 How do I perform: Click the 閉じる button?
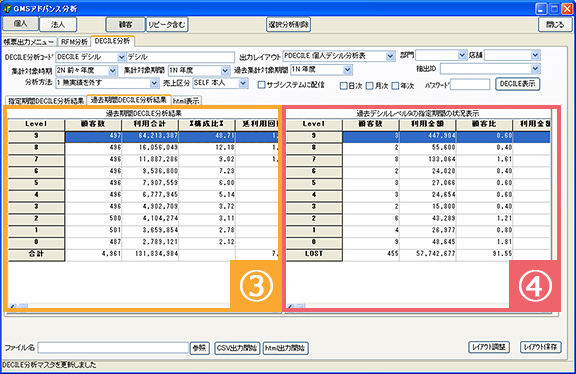pyautogui.click(x=555, y=24)
